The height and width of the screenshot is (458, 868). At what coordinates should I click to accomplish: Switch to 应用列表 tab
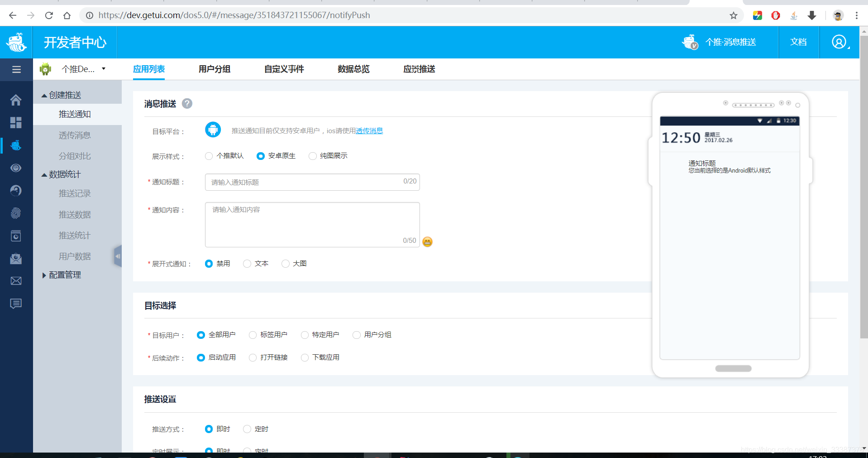(x=149, y=69)
